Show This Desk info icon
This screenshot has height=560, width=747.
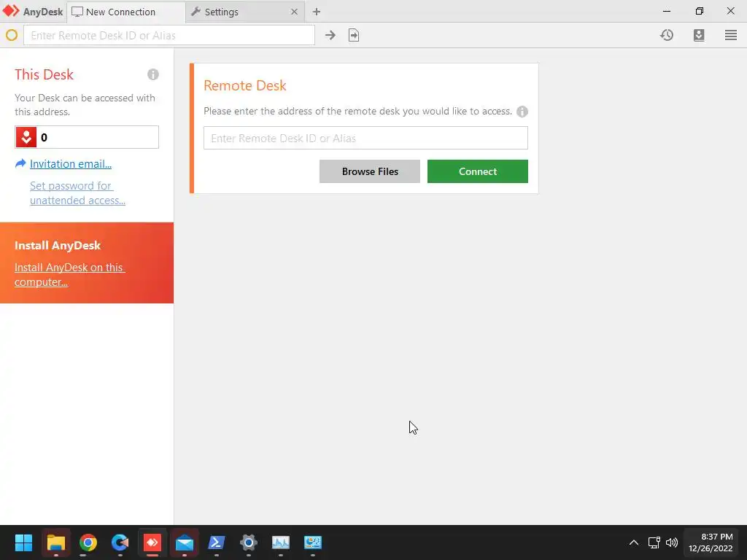(x=153, y=74)
